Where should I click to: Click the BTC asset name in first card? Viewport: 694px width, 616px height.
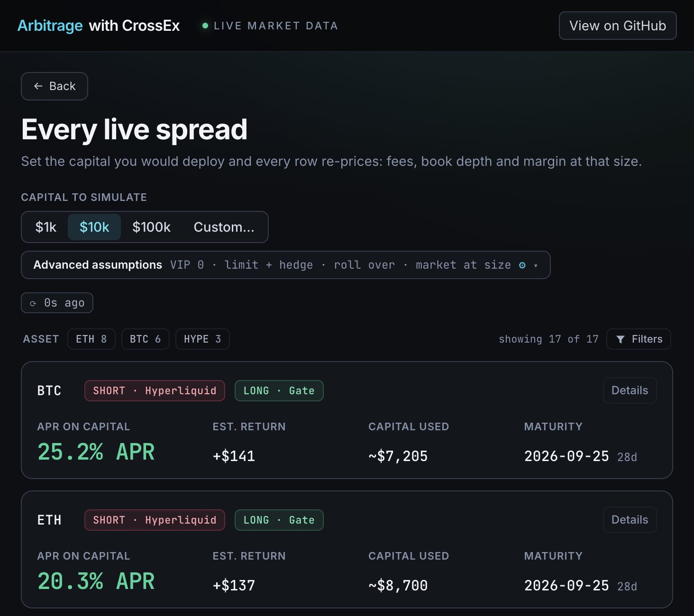point(49,391)
